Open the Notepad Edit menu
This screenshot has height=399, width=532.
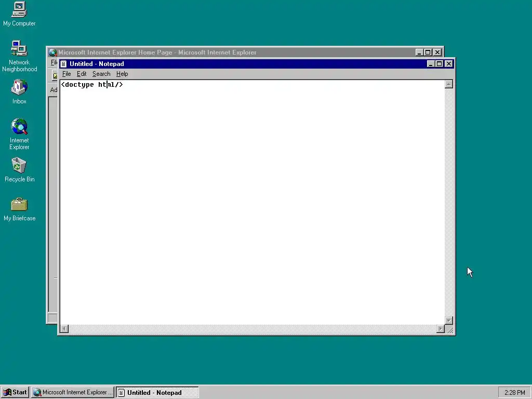(x=82, y=74)
